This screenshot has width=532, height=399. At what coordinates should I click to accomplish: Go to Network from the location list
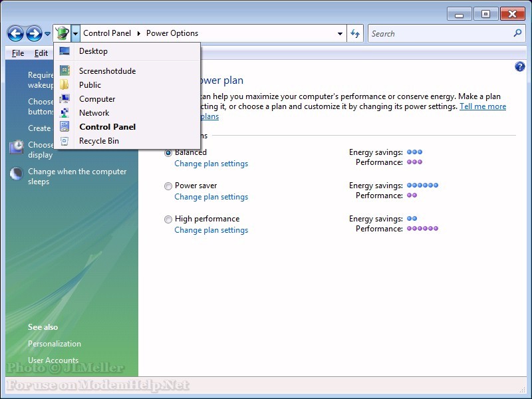127,112
